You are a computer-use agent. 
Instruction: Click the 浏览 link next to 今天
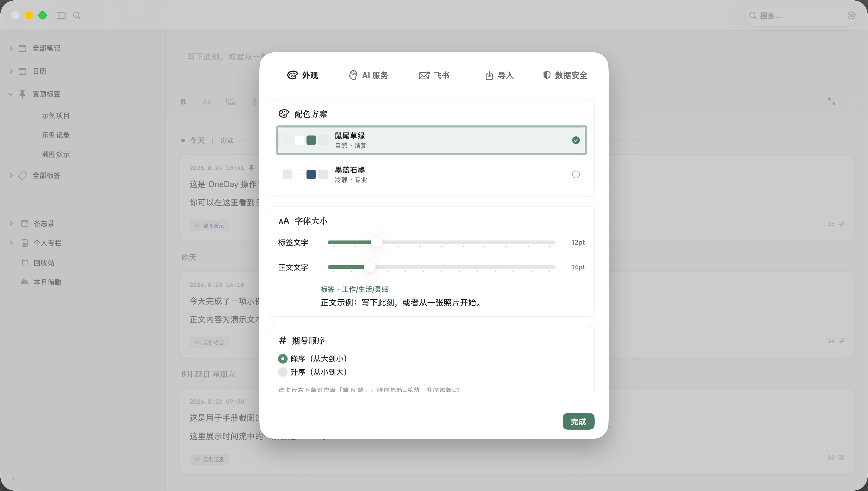(227, 141)
